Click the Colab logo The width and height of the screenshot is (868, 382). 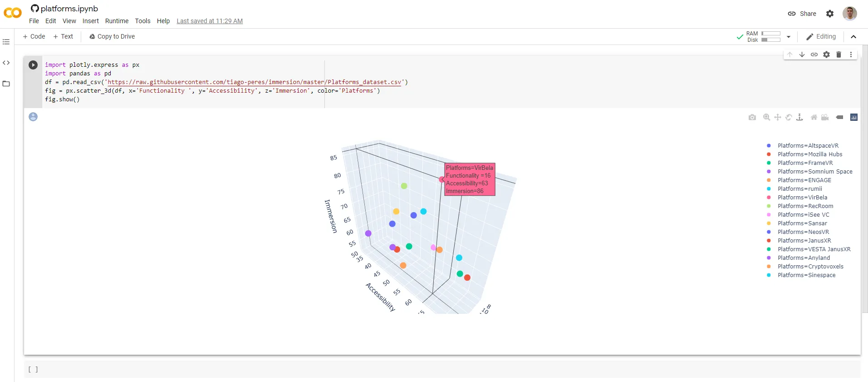12,13
